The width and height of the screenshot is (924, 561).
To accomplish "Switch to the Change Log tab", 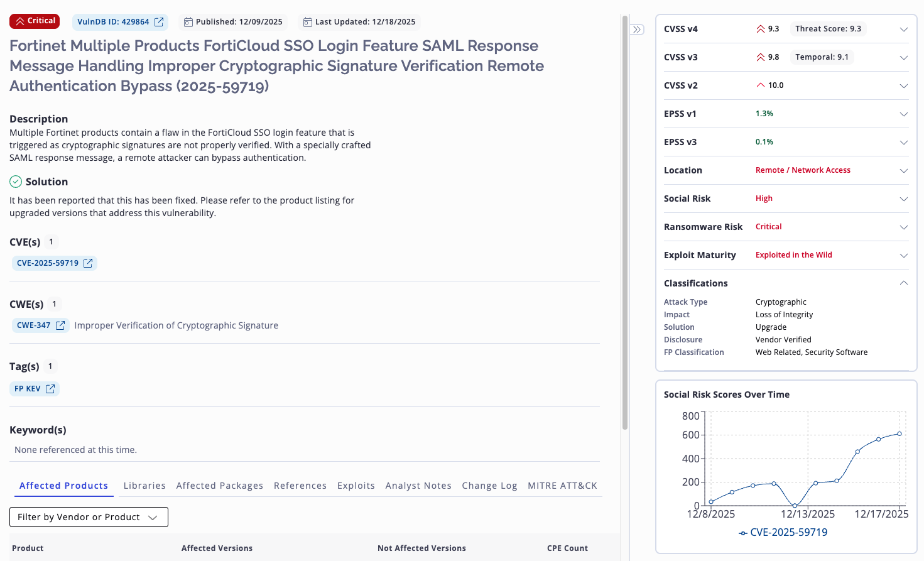I will pos(489,486).
